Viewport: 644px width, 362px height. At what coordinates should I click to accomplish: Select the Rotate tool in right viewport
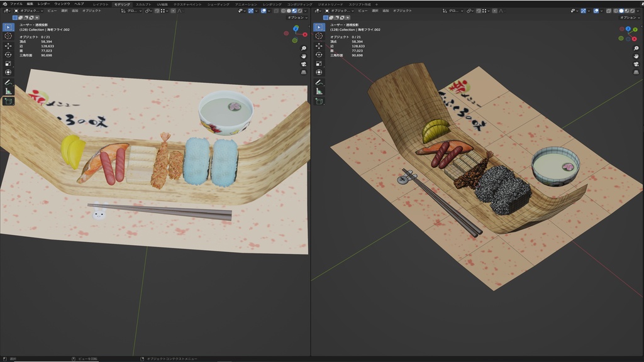coord(319,55)
